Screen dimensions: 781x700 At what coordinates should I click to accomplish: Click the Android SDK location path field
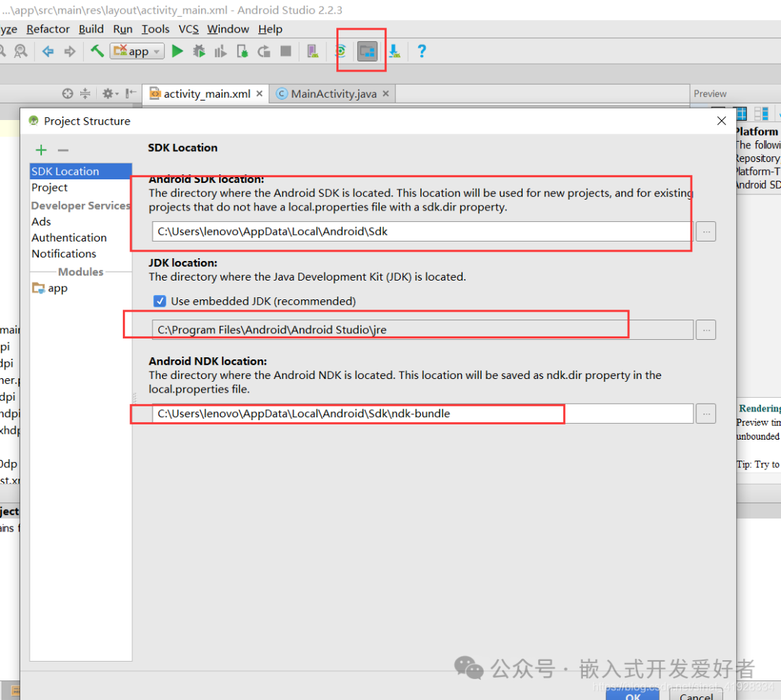coord(422,231)
